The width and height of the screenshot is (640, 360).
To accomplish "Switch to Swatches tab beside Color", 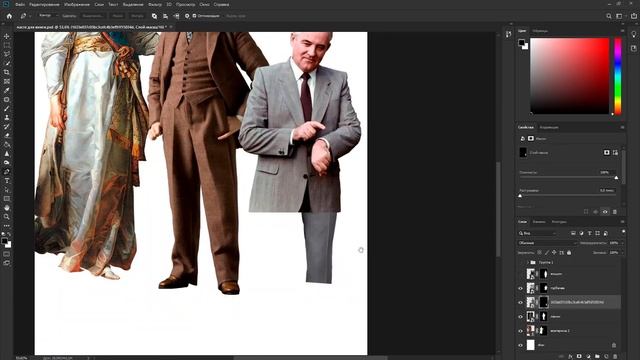I will pos(540,31).
